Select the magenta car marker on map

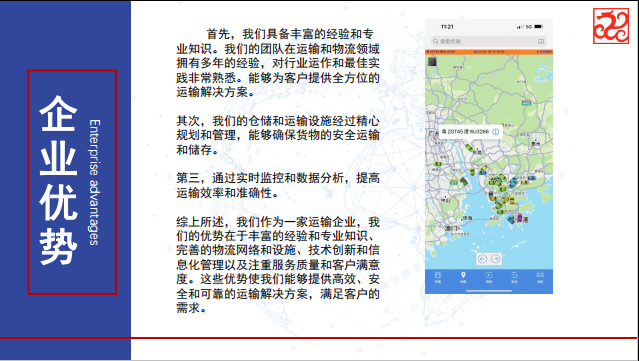click(x=520, y=218)
